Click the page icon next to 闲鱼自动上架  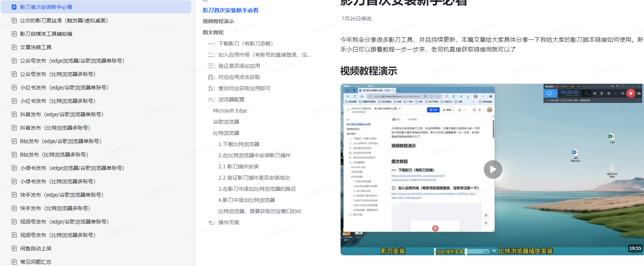click(14, 248)
